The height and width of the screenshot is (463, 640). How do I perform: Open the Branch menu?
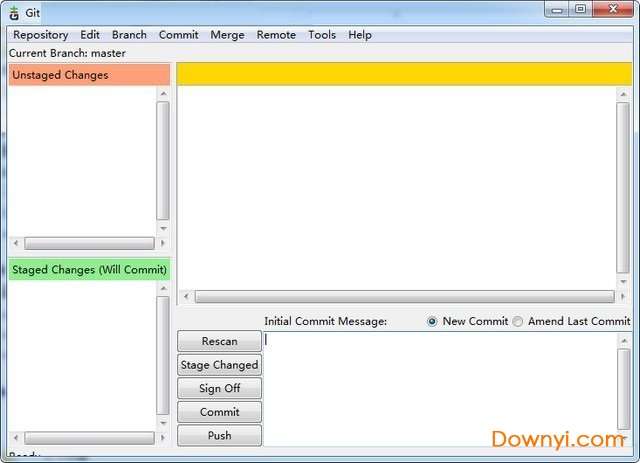click(x=129, y=35)
